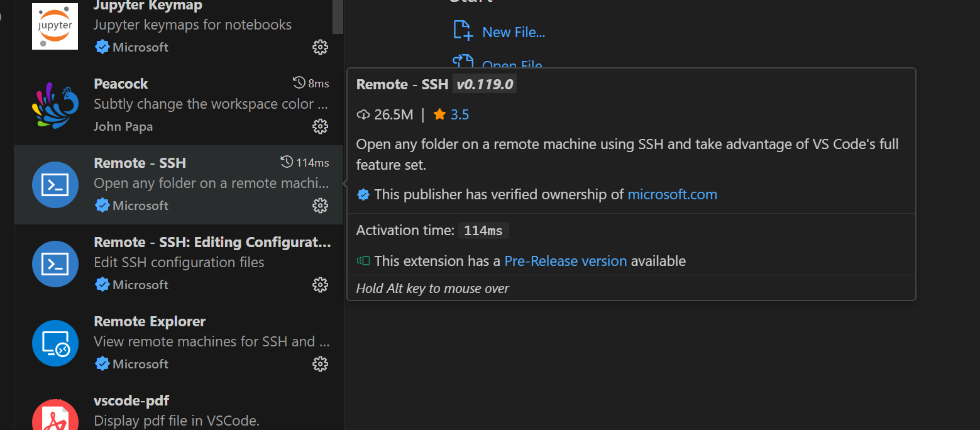Viewport: 980px width, 430px height.
Task: Select the Jupyter Keymap extension title
Action: tap(148, 6)
